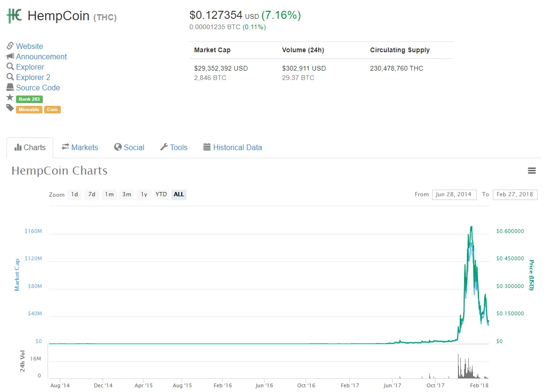Click the 230,478,760 THC circulating supply

397,68
